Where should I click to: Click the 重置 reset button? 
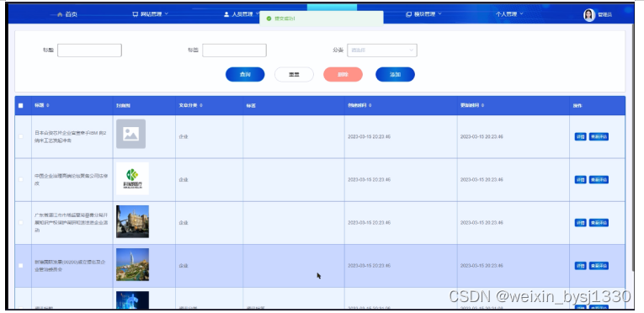click(294, 74)
